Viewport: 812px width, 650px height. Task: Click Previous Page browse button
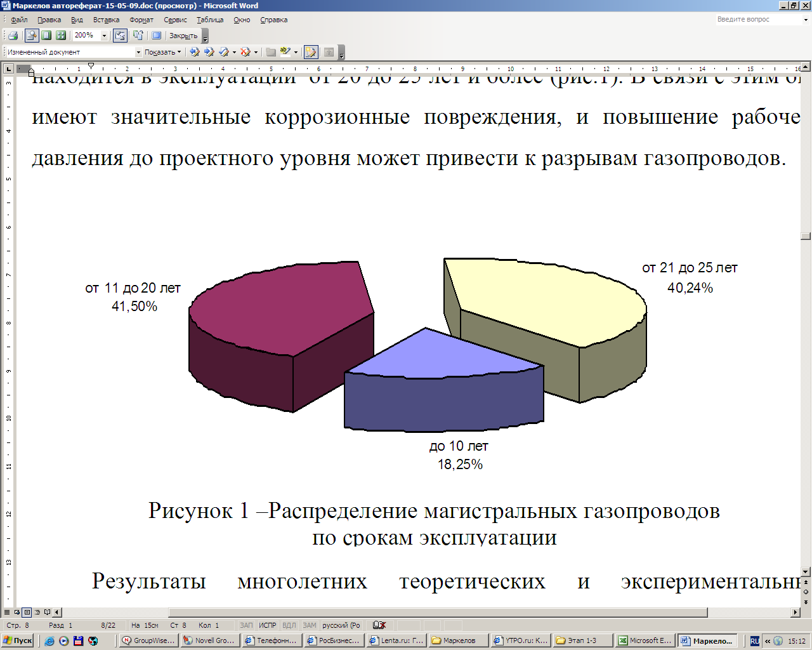(x=806, y=582)
